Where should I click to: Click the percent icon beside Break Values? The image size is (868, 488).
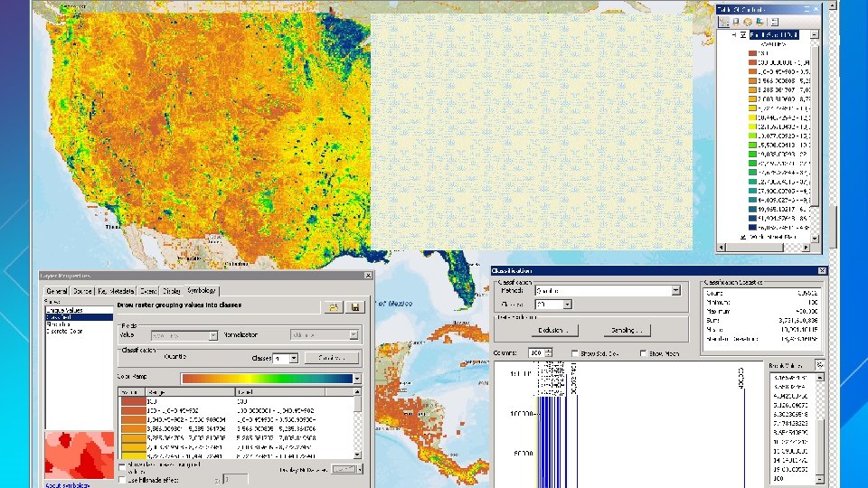click(x=819, y=363)
